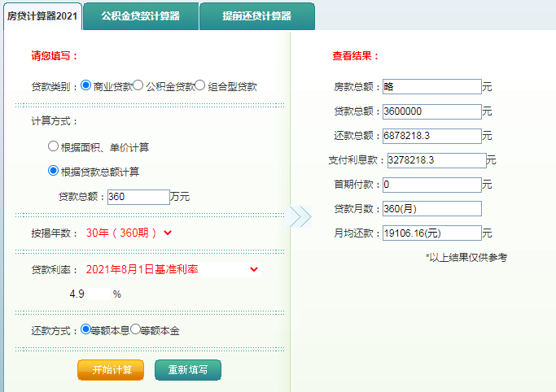556x392 pixels.
Task: Select 等额本息 repayment method
Action: coord(85,329)
